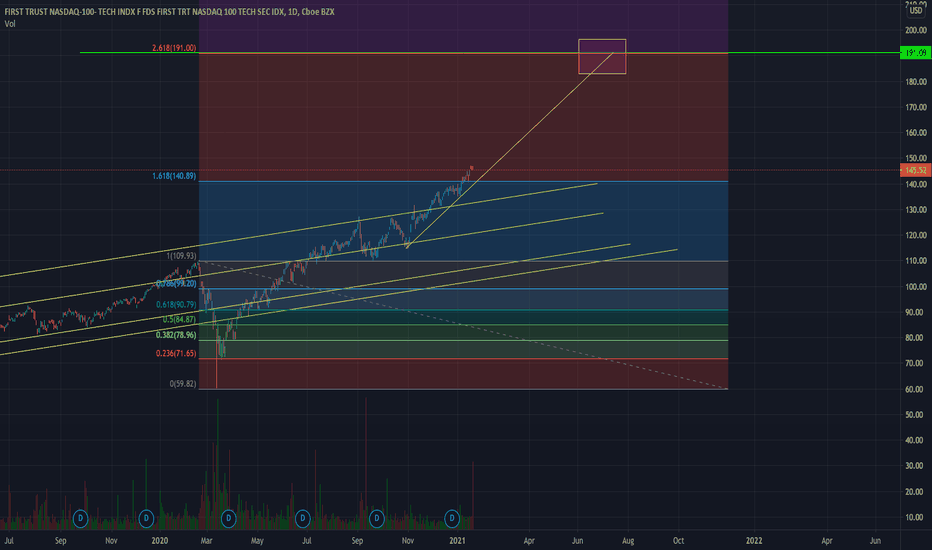Select the 0.618(90.79) Fibonacci level label

point(176,304)
